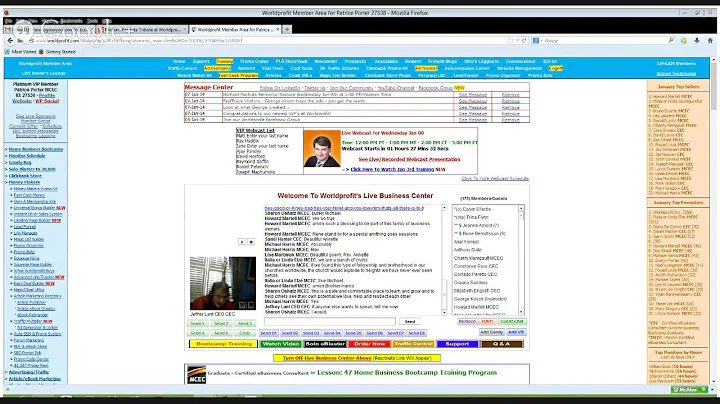Click the McAfee badge in the status bar
720x404 pixels.
pos(689,389)
